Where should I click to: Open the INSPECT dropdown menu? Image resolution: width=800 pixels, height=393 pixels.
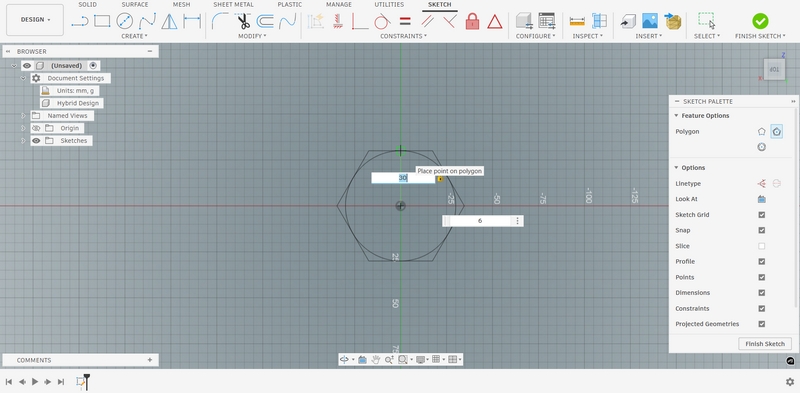pos(587,36)
